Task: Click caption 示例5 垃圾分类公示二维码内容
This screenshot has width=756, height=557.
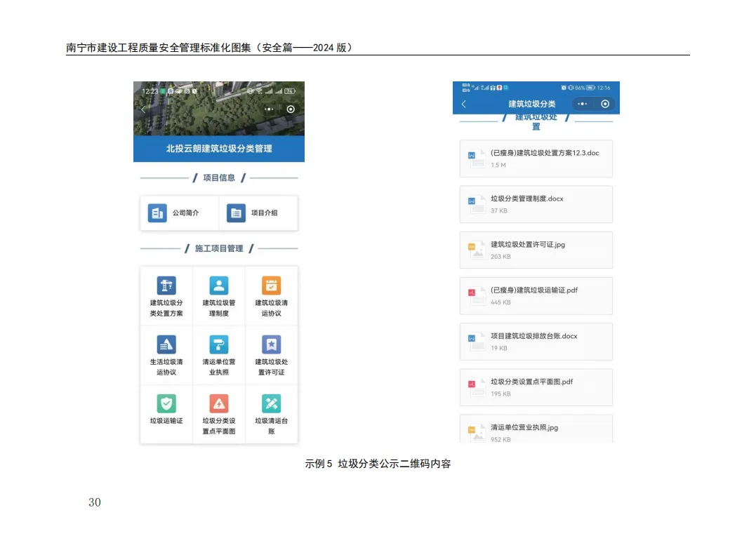Action: pos(378,464)
